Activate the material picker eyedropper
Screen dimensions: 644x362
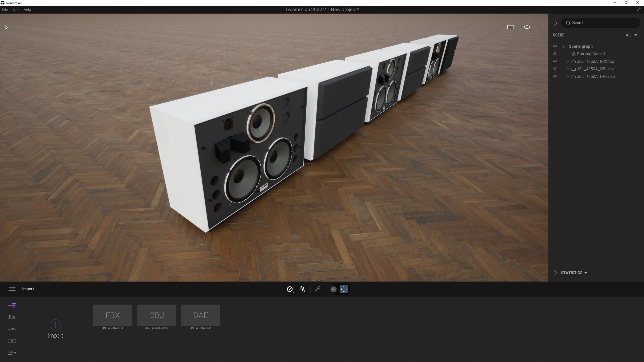coord(318,289)
